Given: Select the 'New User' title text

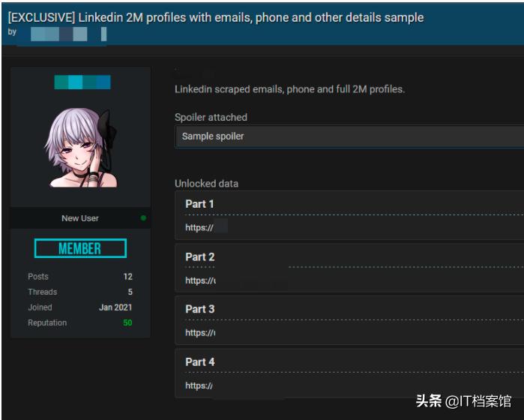Looking at the screenshot, I should tap(80, 218).
